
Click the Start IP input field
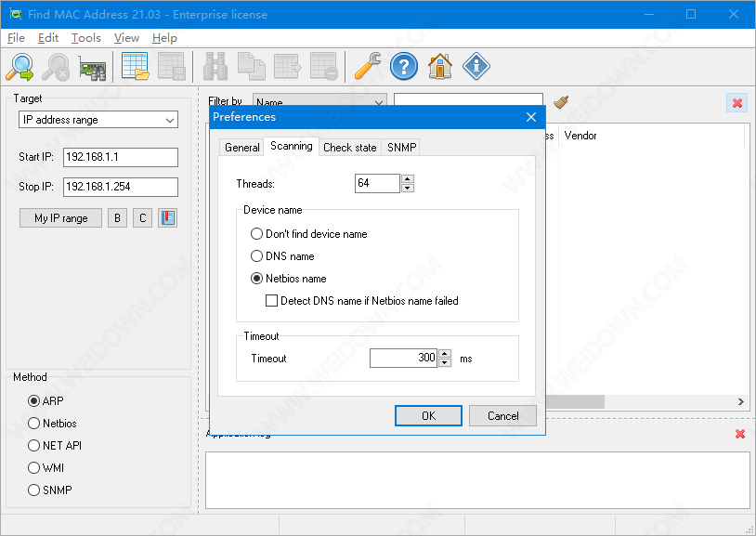(x=121, y=157)
